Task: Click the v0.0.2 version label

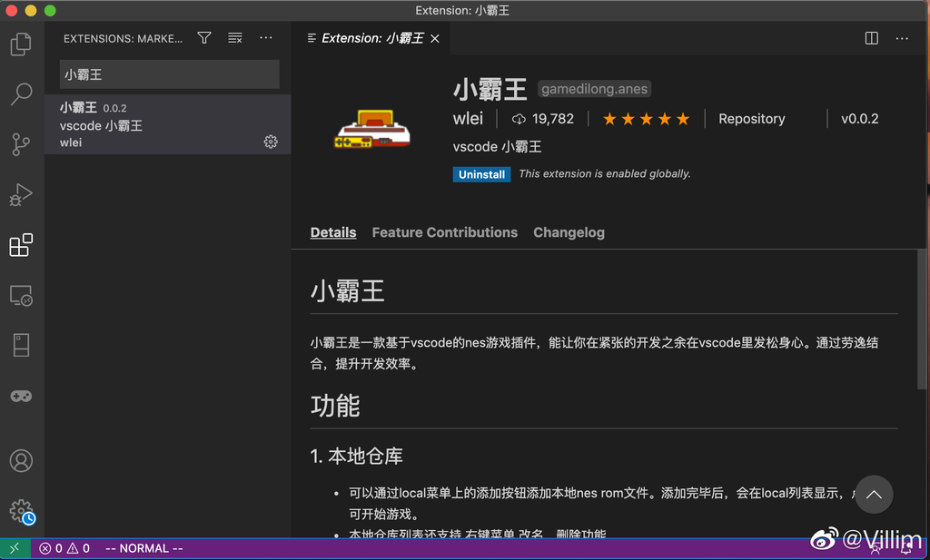Action: [x=859, y=119]
